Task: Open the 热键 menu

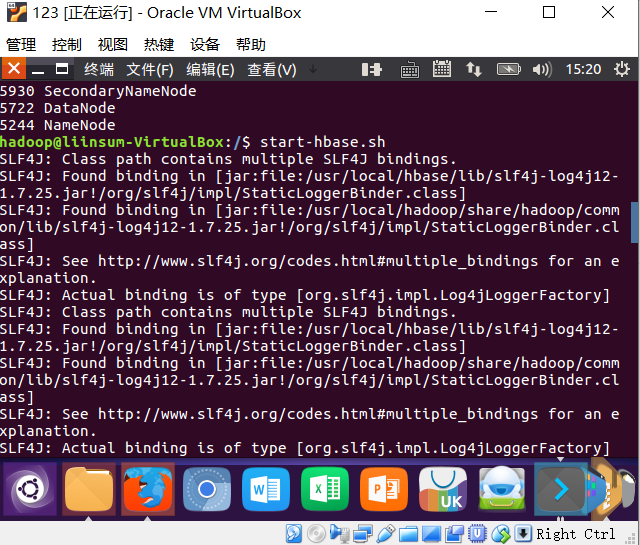Action: [x=159, y=44]
